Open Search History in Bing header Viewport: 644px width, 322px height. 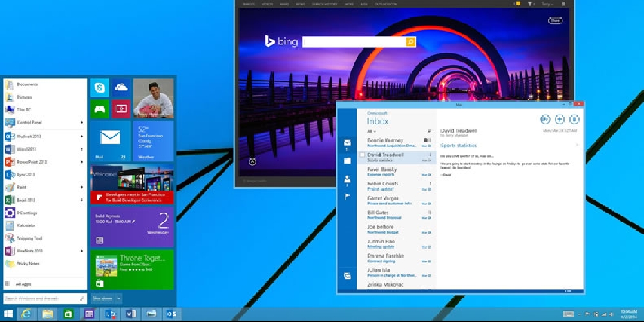(x=325, y=4)
